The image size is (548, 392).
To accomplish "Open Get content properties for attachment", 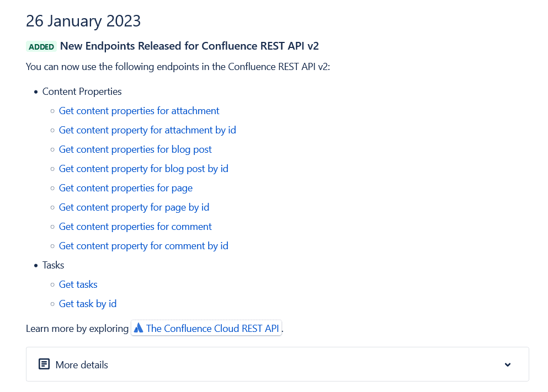I will pyautogui.click(x=139, y=111).
